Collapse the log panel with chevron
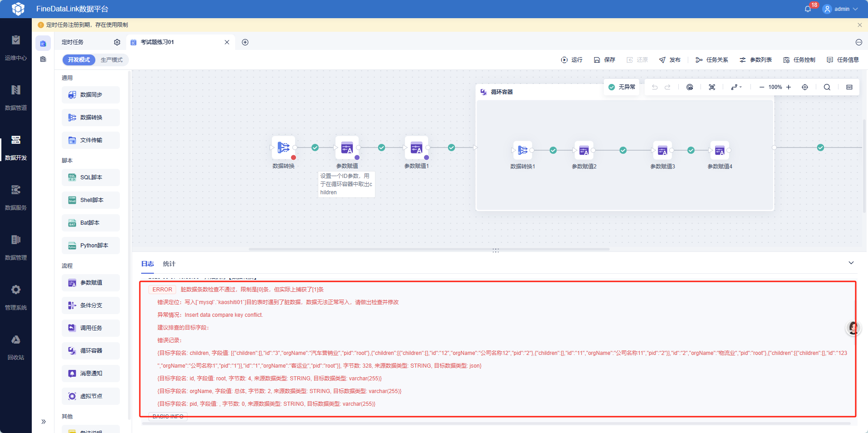Image resolution: width=868 pixels, height=433 pixels. (851, 263)
